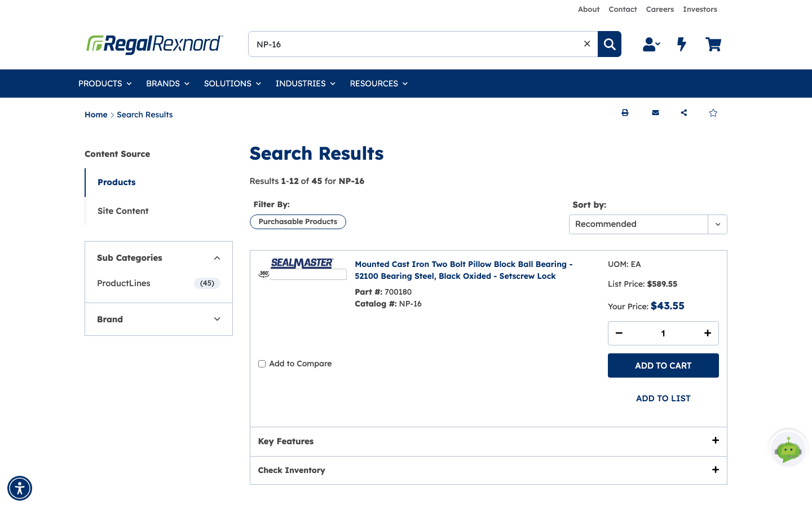Select the ProductLines (45) subcategory
The height and width of the screenshot is (508, 812).
[158, 283]
